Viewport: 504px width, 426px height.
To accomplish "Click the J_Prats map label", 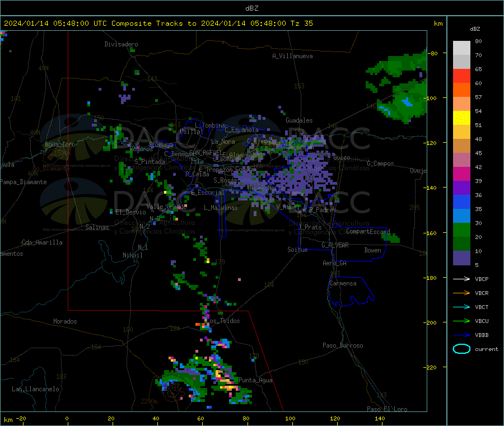I will point(310,227).
